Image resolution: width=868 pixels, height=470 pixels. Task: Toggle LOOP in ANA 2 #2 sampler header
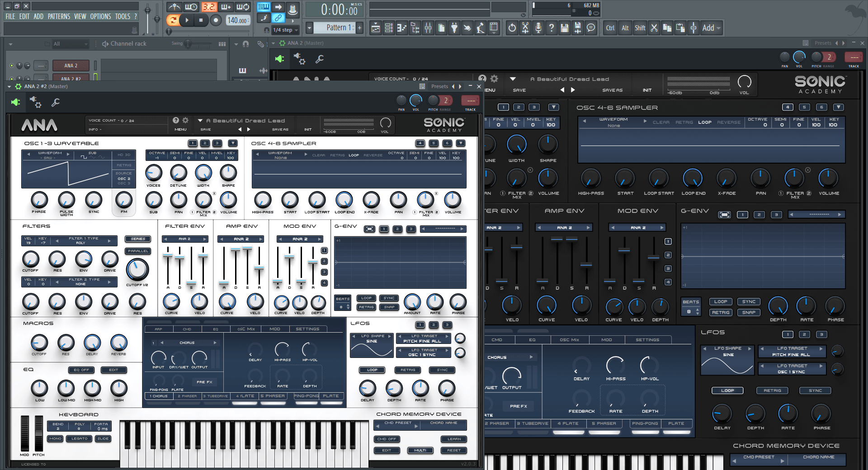pos(354,155)
